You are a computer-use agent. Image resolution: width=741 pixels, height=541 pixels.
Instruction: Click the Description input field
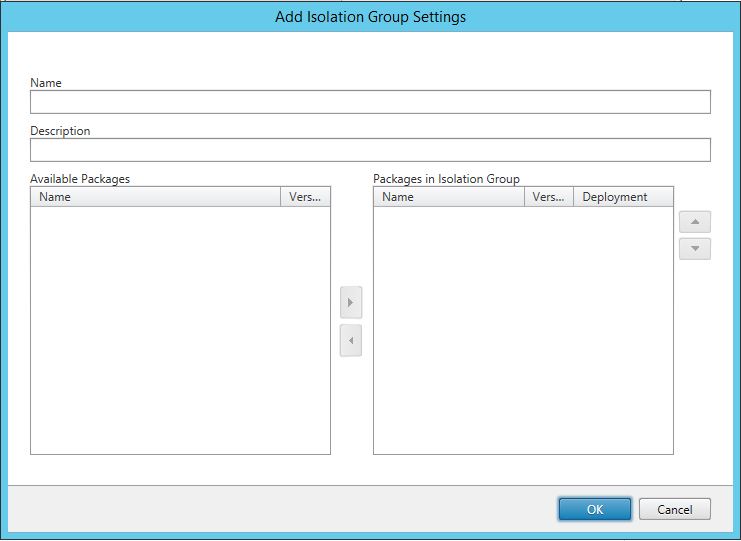pos(370,150)
